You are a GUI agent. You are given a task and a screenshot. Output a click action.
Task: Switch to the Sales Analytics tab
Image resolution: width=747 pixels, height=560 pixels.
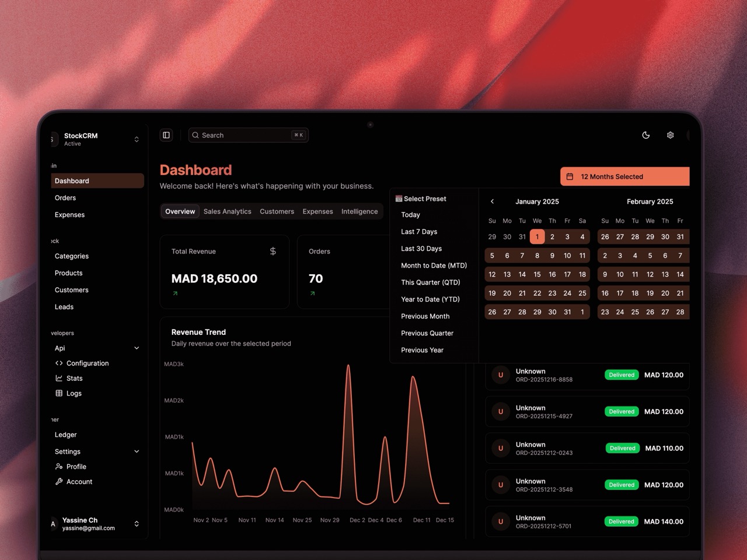click(227, 211)
